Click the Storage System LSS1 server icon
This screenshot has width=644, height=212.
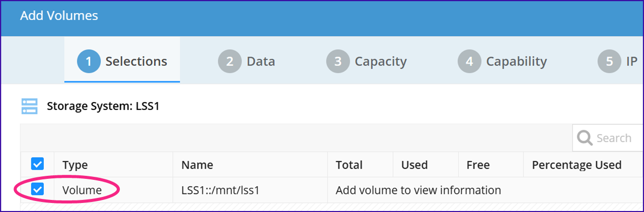30,106
